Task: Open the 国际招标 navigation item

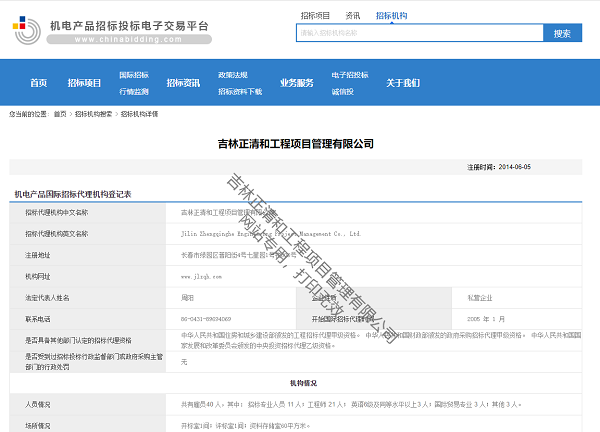Action: [134, 75]
